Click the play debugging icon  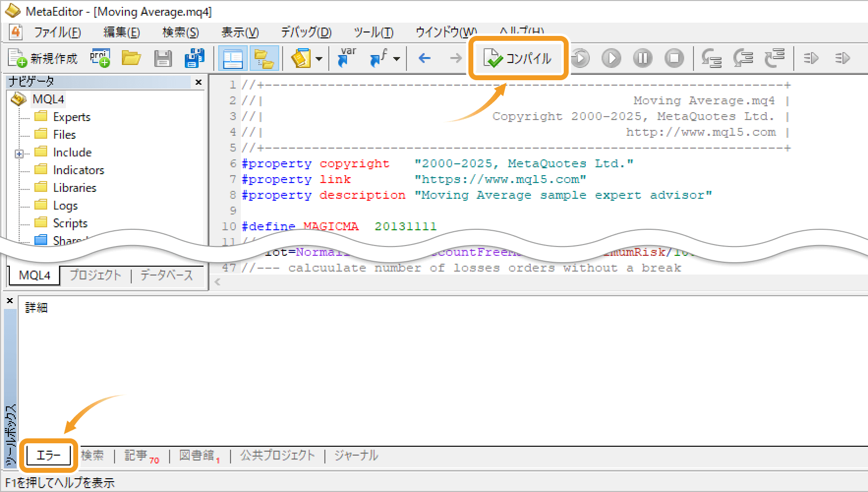click(611, 59)
